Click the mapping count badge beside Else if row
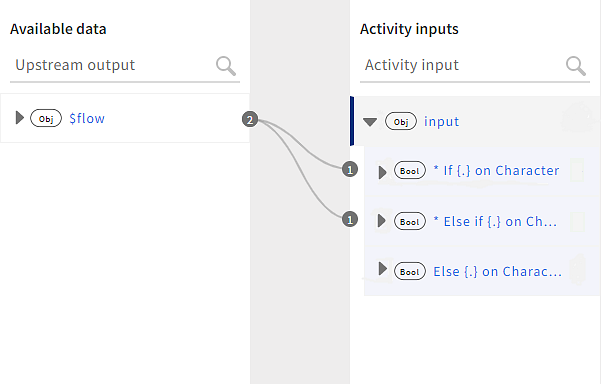This screenshot has width=601, height=384. pyautogui.click(x=350, y=220)
